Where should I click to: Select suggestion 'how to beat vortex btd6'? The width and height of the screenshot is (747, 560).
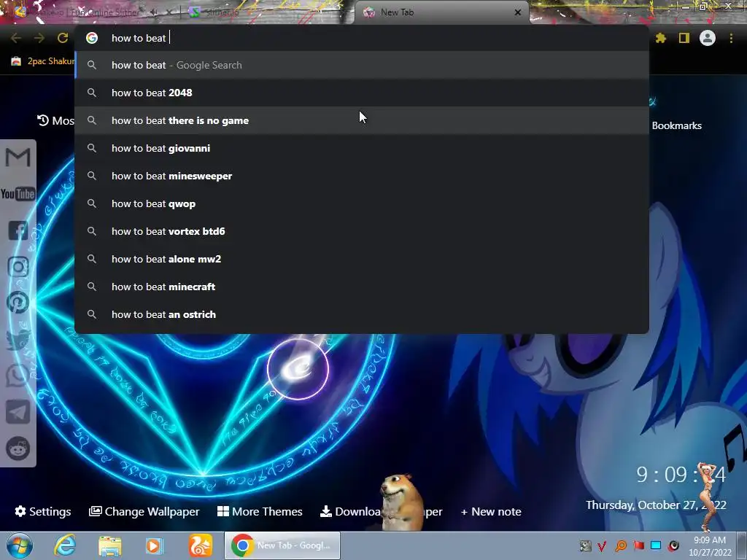pos(362,231)
